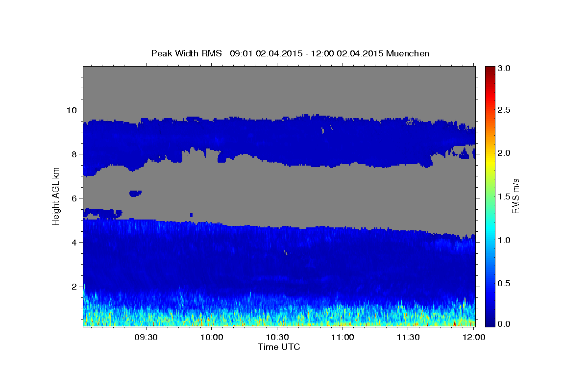Click the colorbar value 1.5
Image resolution: width=588 pixels, height=392 pixels.
point(504,196)
